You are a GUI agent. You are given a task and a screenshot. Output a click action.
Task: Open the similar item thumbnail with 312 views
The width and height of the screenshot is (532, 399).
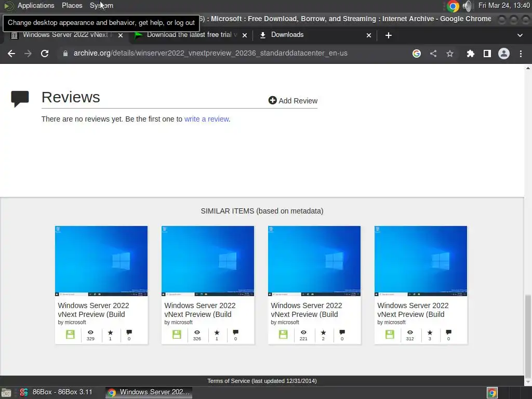[421, 261]
